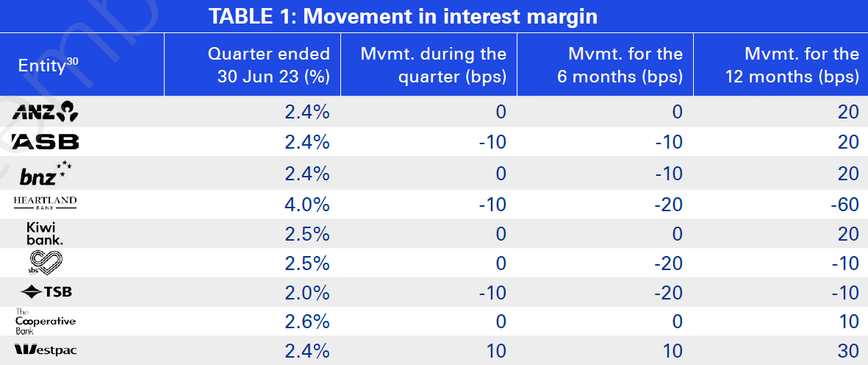Image resolution: width=868 pixels, height=365 pixels.
Task: Select Heartland's 4.0% interest margin cell
Action: [307, 204]
